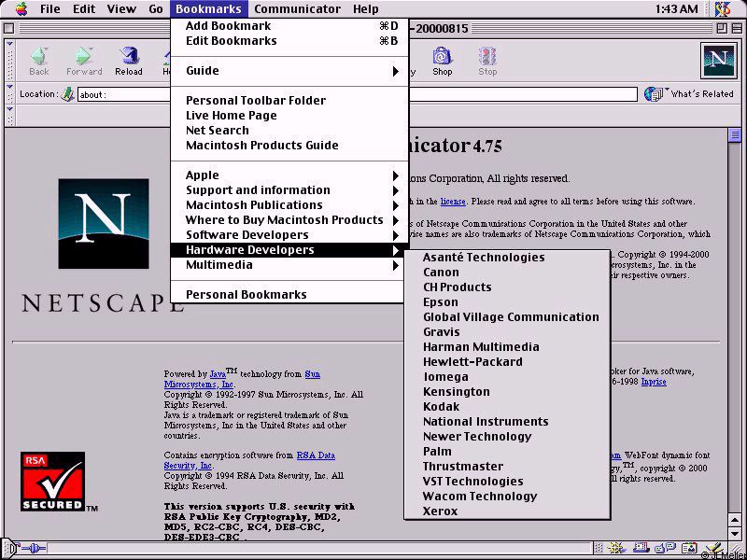Viewport: 747px width, 560px height.
Task: Choose Asanté Technologies from submenu
Action: coord(507,258)
